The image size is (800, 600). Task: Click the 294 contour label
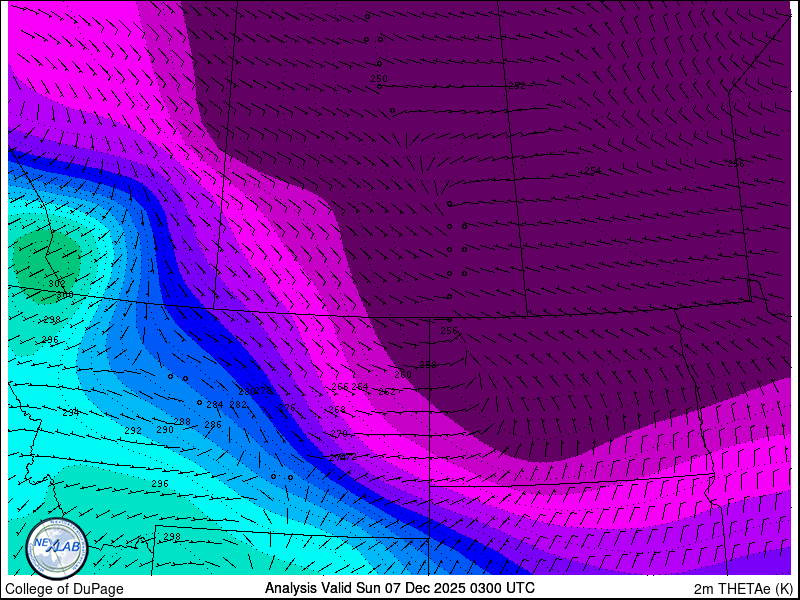(x=70, y=413)
